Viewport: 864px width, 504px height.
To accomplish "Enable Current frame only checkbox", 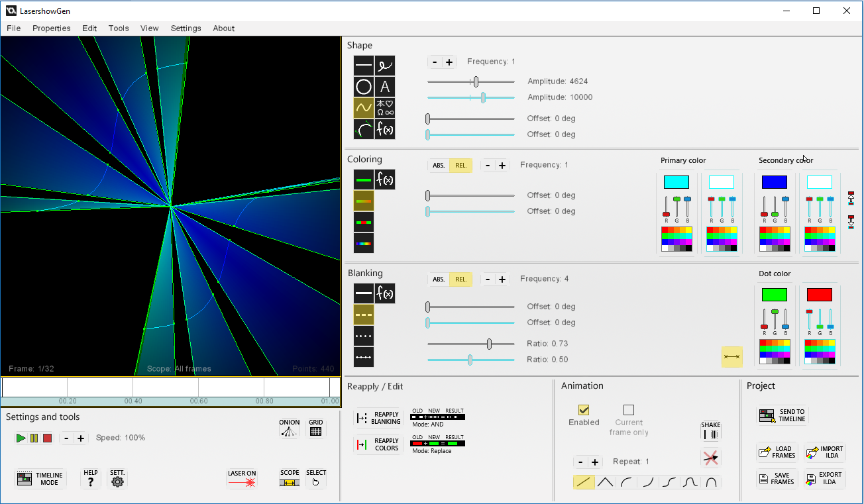I will point(629,410).
